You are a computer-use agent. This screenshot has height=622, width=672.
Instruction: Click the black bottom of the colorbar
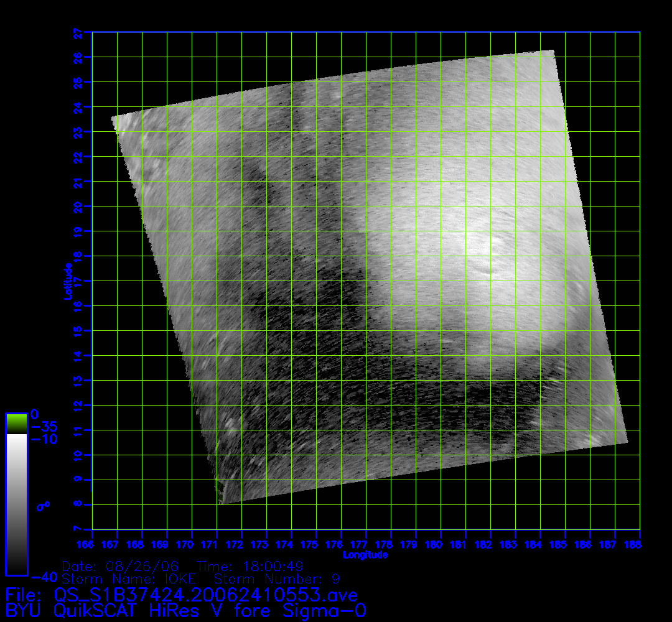[x=16, y=563]
